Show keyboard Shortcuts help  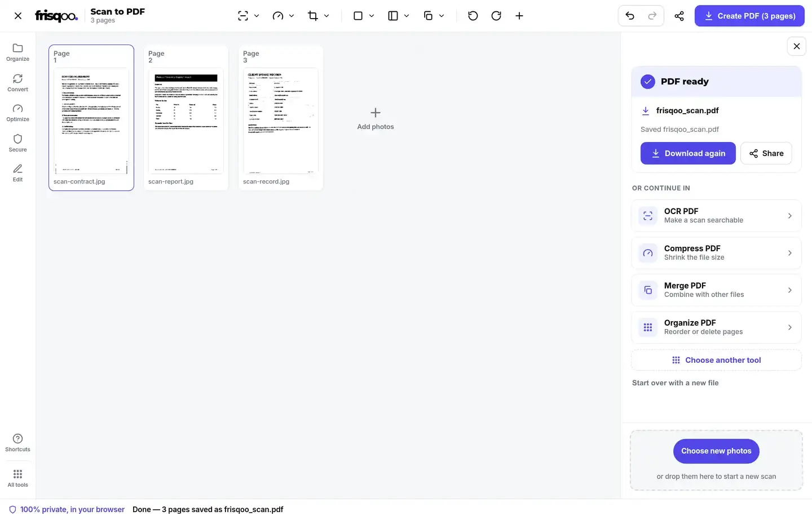(17, 442)
